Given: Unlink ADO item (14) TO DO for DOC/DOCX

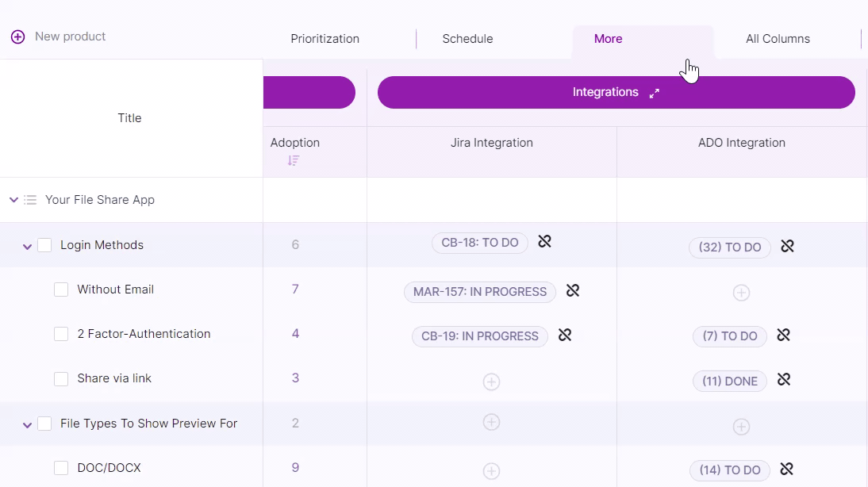Looking at the screenshot, I should click(x=786, y=469).
